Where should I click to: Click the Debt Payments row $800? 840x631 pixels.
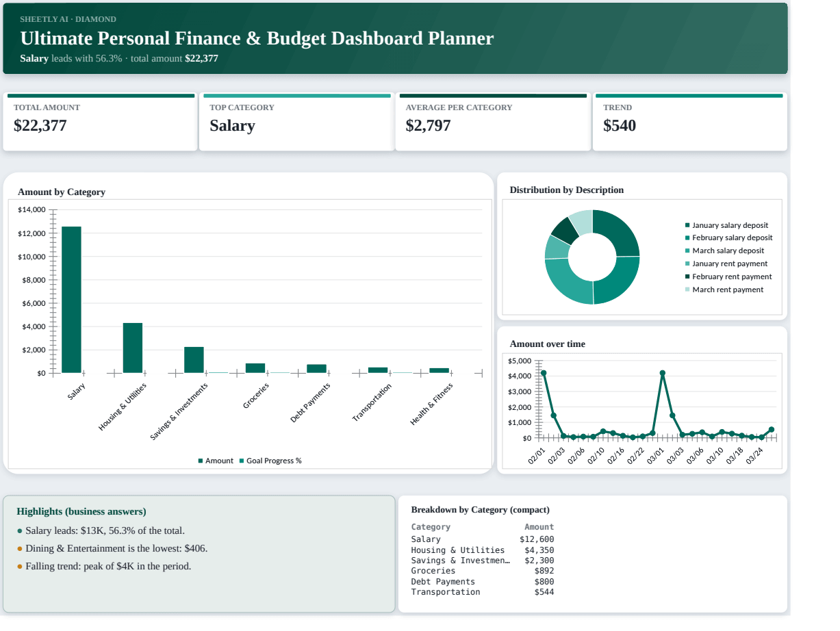click(483, 582)
